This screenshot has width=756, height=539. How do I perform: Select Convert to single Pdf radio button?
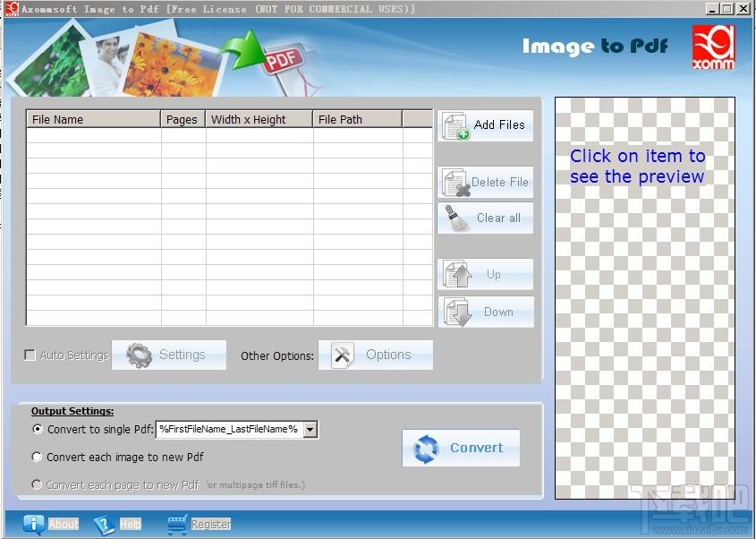coord(37,429)
